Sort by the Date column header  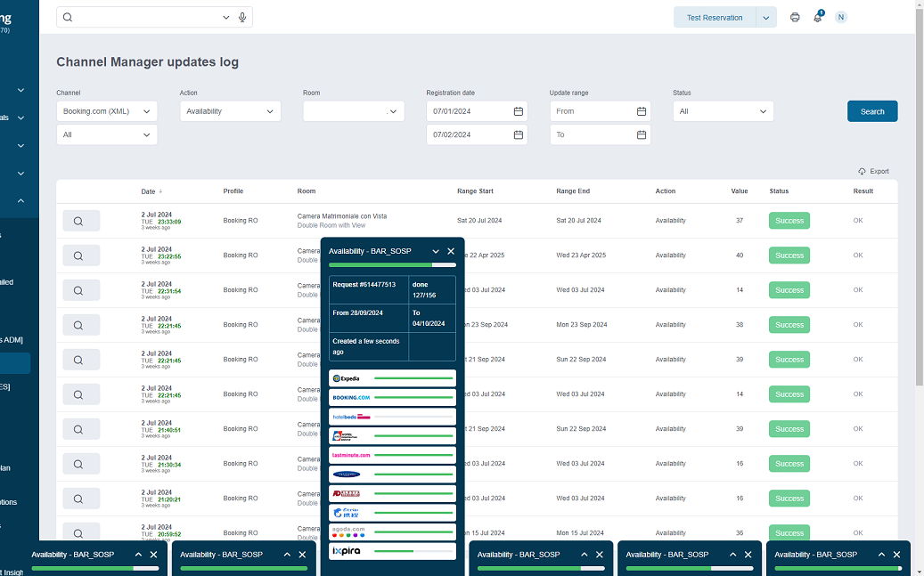tap(148, 191)
